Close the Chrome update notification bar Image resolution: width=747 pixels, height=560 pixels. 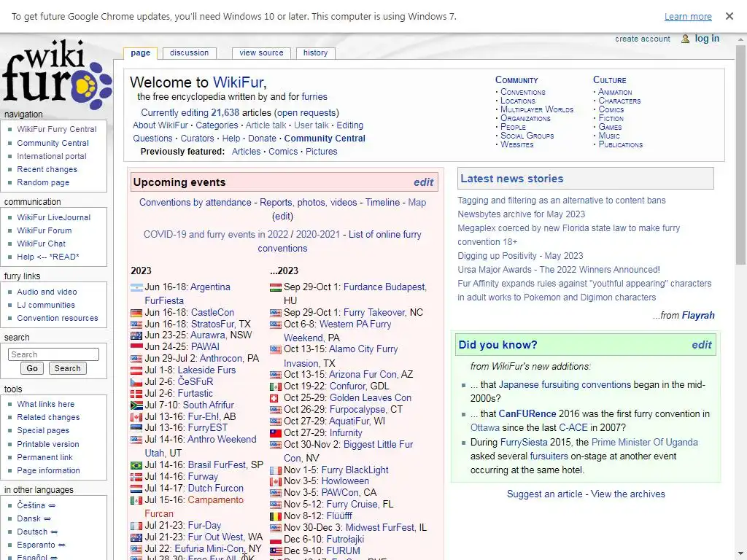tap(729, 16)
